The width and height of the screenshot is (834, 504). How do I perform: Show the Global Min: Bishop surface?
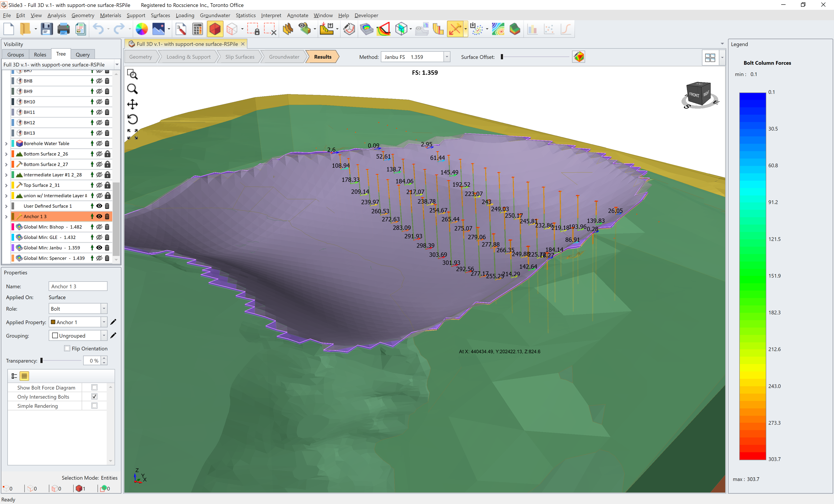click(x=99, y=227)
